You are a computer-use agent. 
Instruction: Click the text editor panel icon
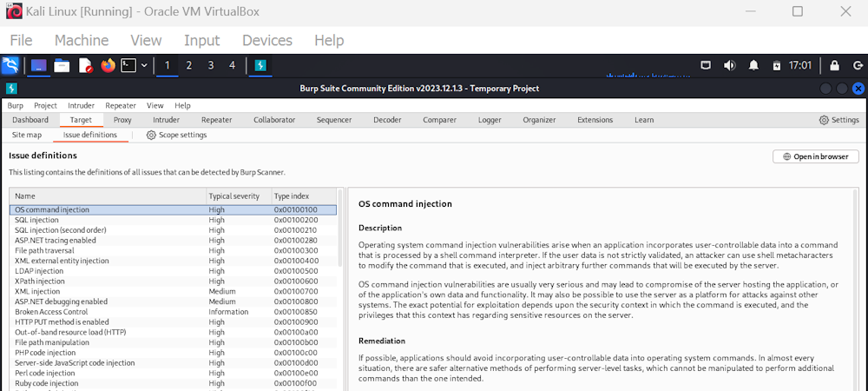pos(85,65)
